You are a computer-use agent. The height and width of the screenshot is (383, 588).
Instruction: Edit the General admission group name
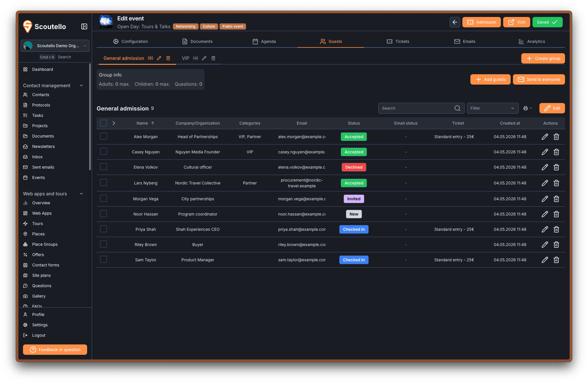159,58
